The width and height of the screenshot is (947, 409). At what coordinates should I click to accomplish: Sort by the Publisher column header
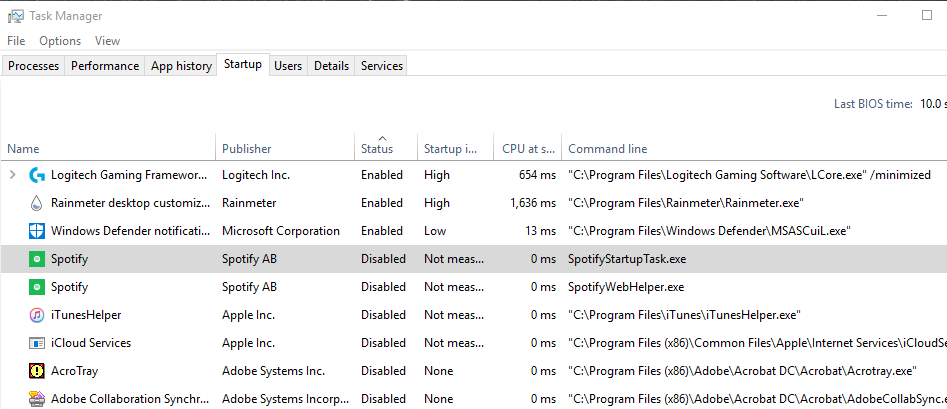click(x=285, y=148)
